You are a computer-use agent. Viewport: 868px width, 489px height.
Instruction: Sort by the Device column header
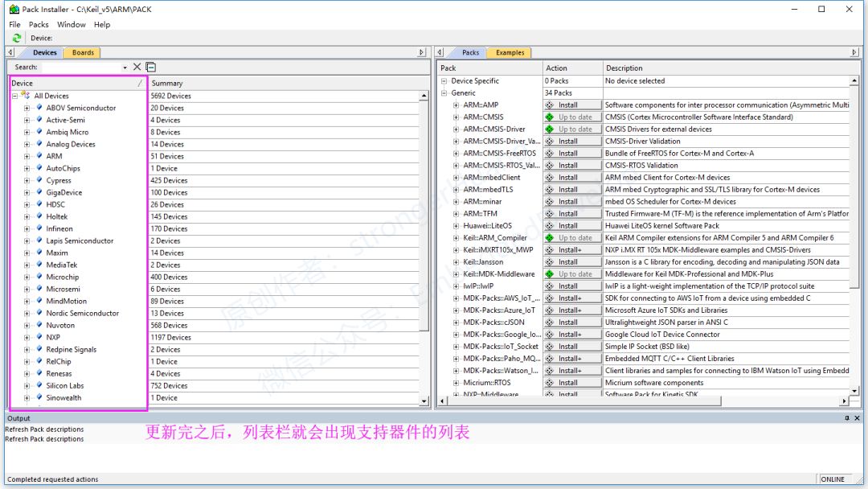pos(78,83)
